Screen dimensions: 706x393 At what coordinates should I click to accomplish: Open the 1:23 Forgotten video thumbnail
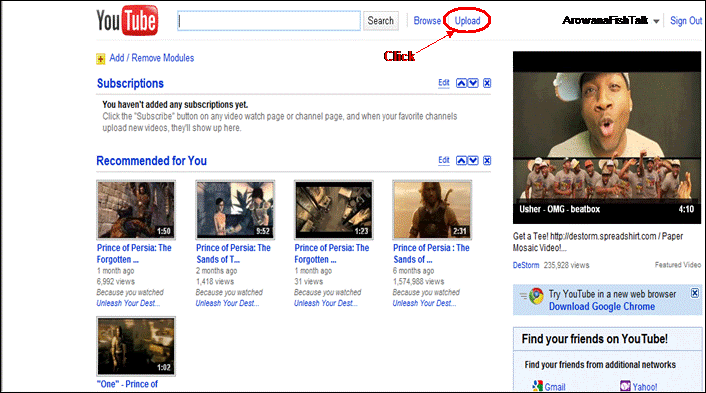pos(334,210)
